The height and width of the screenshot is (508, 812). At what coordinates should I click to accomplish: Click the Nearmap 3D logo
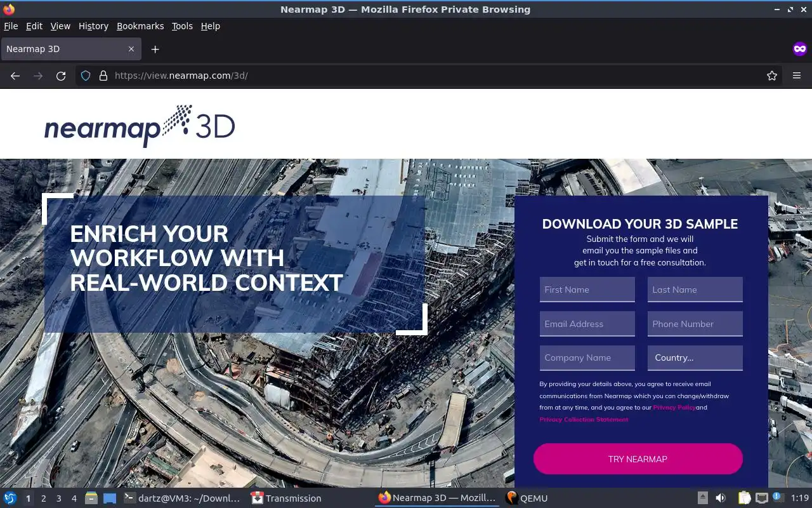140,126
